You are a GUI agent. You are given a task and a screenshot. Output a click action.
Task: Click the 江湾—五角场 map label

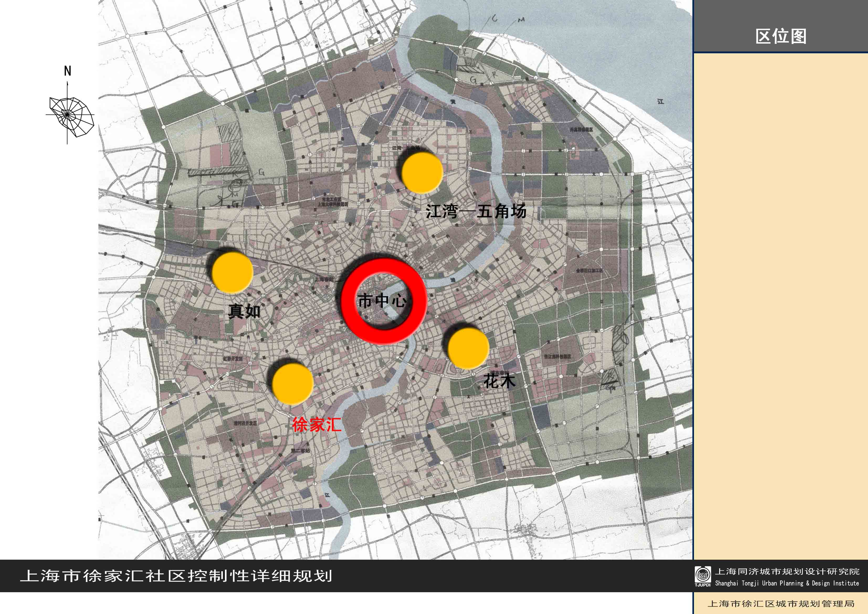pos(476,211)
